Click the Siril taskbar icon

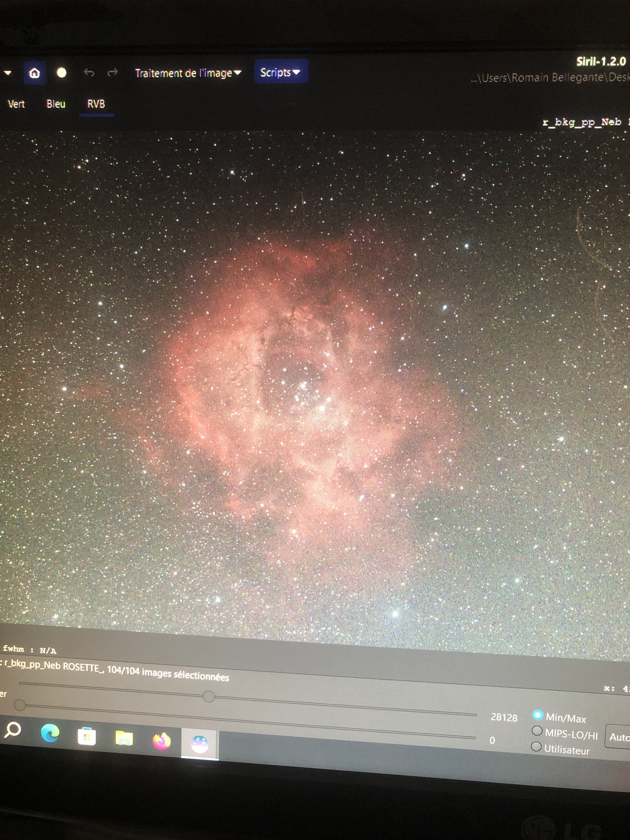(x=200, y=744)
